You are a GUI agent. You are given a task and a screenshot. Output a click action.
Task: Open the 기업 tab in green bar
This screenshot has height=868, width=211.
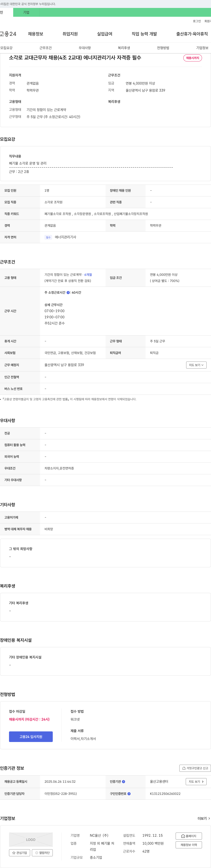pos(26,13)
